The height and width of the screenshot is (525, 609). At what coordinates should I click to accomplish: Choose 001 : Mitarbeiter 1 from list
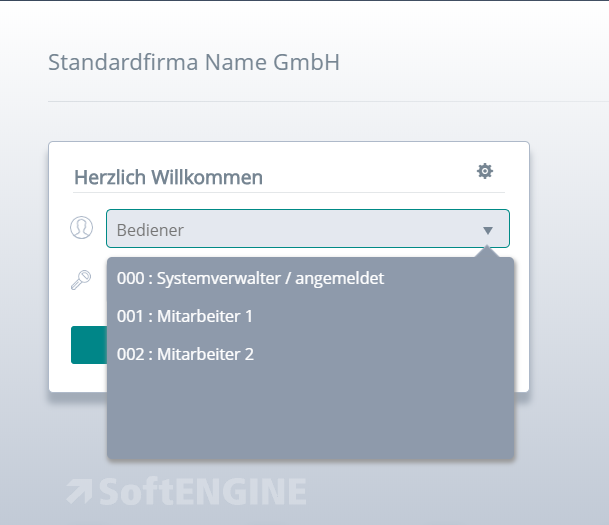coord(185,316)
